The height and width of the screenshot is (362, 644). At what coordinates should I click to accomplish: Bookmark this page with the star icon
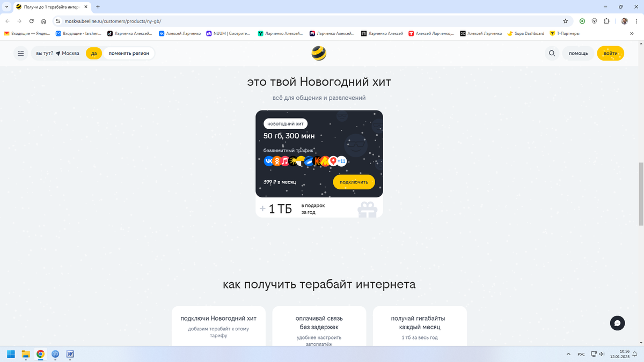pos(565,21)
